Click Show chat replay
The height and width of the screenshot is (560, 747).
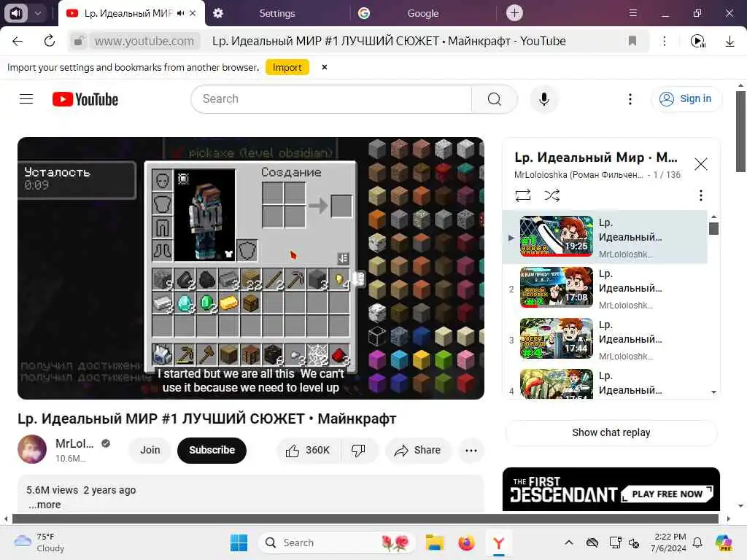(611, 432)
